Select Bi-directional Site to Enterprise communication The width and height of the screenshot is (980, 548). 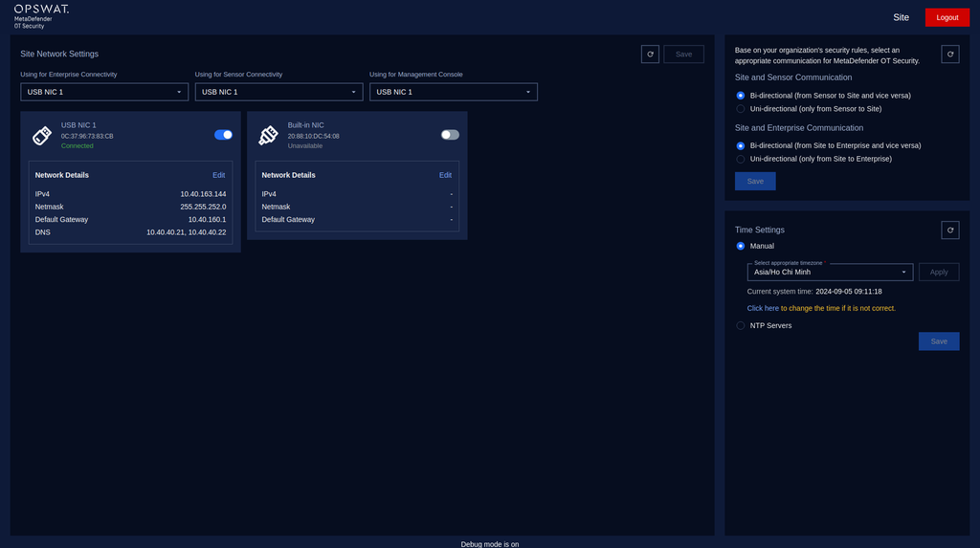pyautogui.click(x=741, y=145)
